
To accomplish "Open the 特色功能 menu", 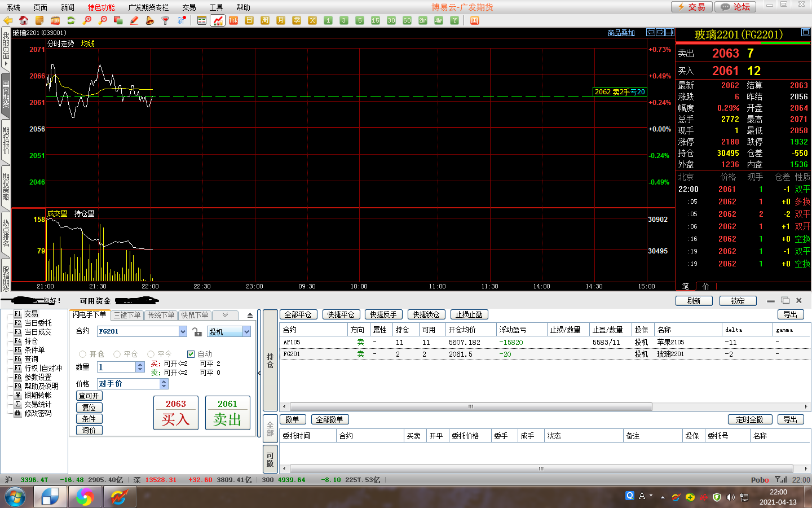I will [101, 7].
